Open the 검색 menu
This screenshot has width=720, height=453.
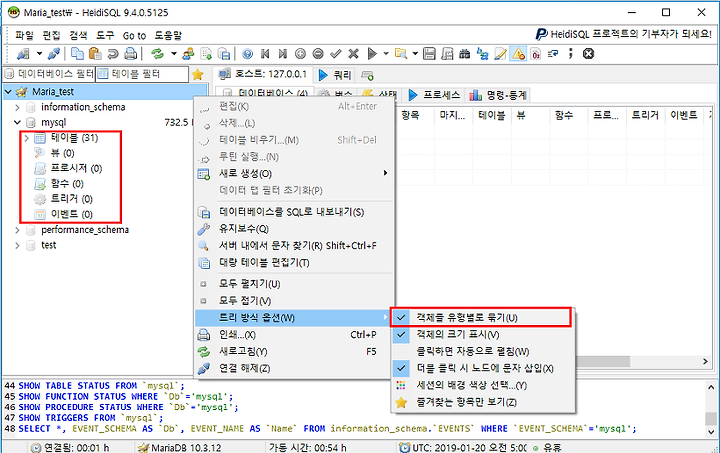pyautogui.click(x=78, y=35)
